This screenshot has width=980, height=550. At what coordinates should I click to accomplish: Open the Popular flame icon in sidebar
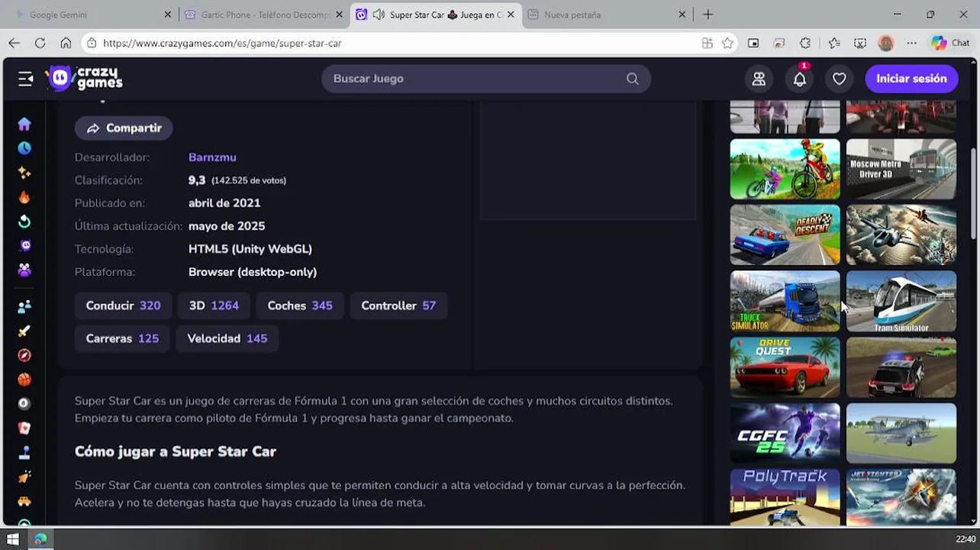[x=24, y=197]
